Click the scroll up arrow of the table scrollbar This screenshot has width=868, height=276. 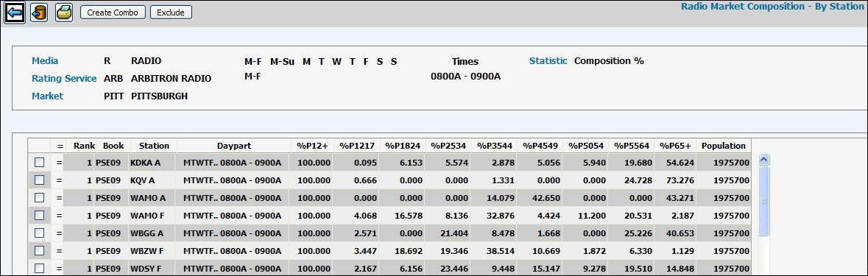(x=764, y=159)
